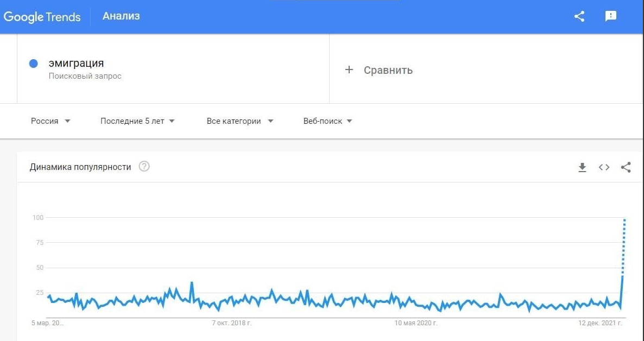Click the help icon beside Динамика популярности
The width and height of the screenshot is (644, 341).
pyautogui.click(x=144, y=167)
